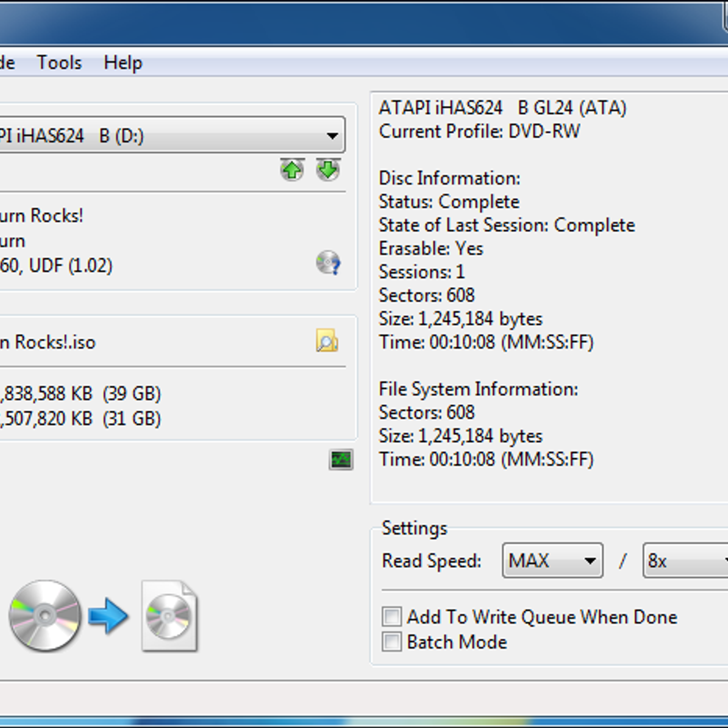
Task: Click the 'UDF (1.02)' file system label
Action: pyautogui.click(x=71, y=266)
